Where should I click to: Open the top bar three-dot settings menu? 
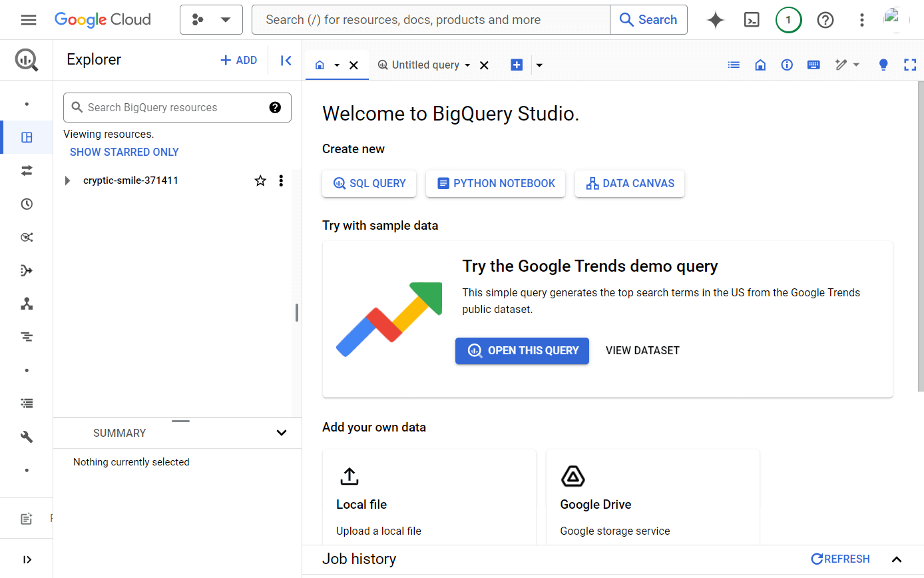point(862,20)
